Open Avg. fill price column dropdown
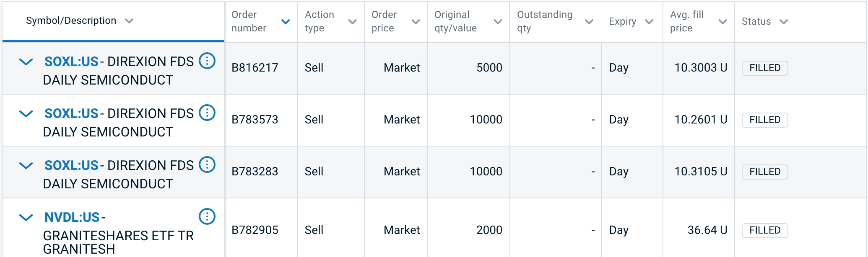 (722, 22)
